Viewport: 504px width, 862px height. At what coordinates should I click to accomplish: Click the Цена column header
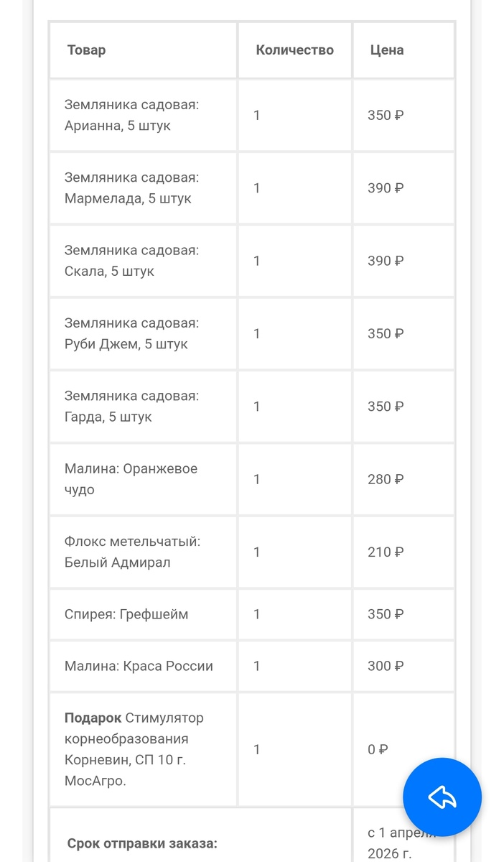pyautogui.click(x=387, y=50)
